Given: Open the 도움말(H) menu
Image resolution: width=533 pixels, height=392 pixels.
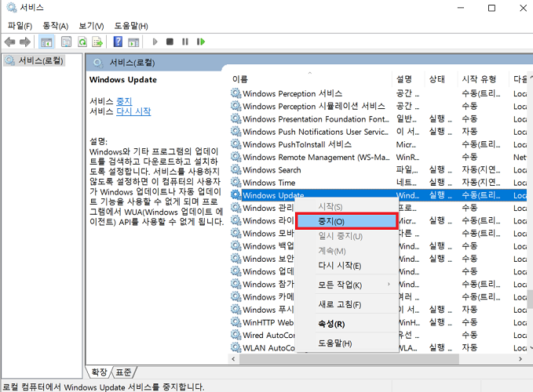Looking at the screenshot, I should [131, 26].
